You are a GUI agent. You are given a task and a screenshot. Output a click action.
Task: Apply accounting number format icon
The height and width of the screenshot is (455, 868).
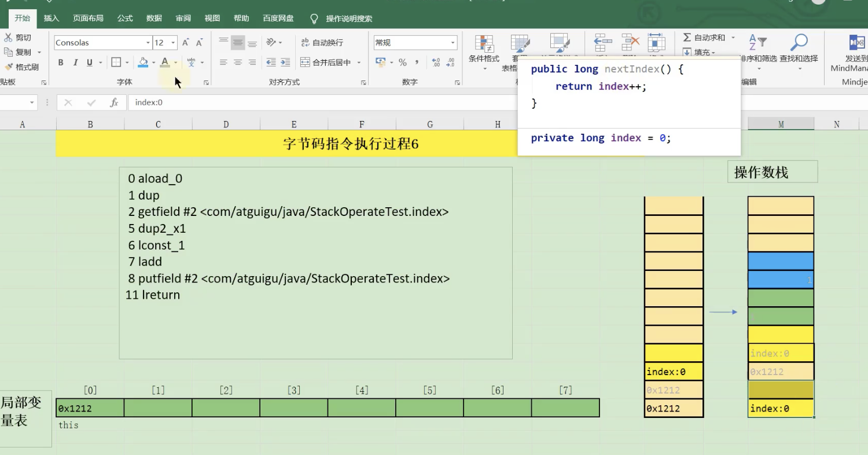[x=380, y=63]
